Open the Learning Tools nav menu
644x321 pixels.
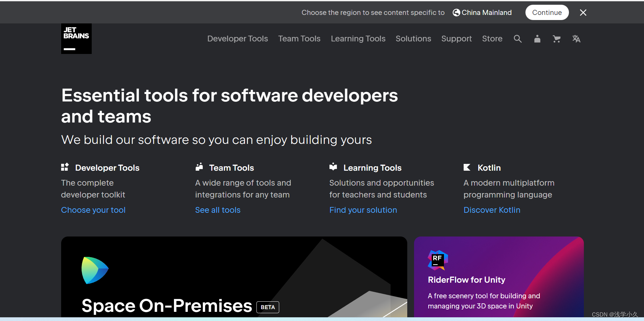point(358,39)
